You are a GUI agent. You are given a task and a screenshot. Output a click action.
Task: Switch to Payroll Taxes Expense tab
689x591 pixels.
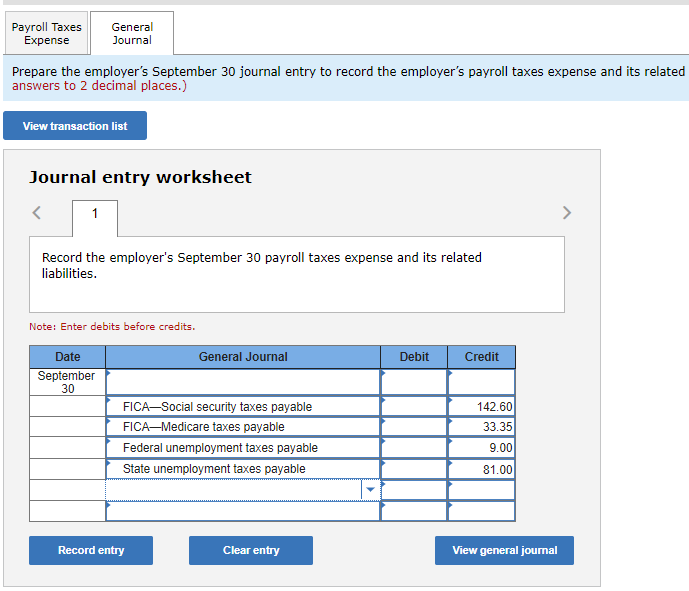tap(47, 33)
